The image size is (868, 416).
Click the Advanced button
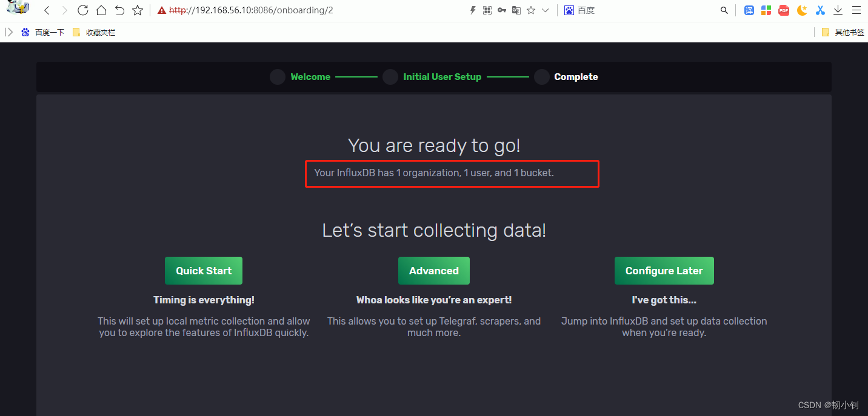434,271
